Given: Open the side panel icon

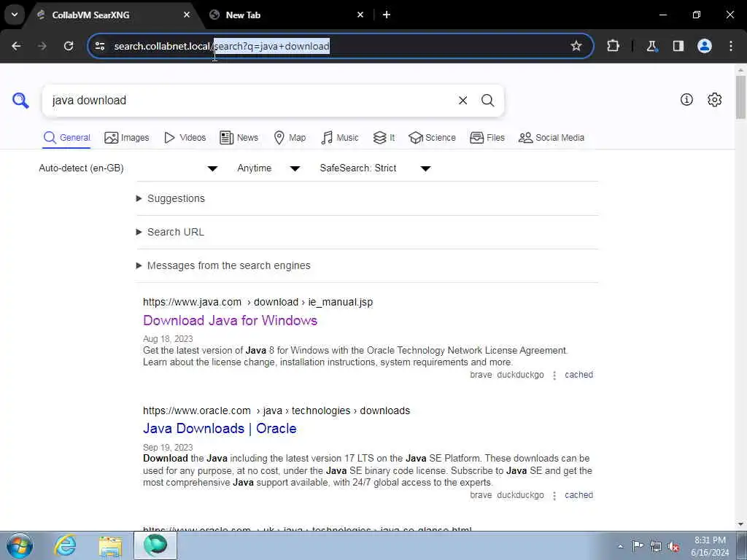Looking at the screenshot, I should coord(678,46).
